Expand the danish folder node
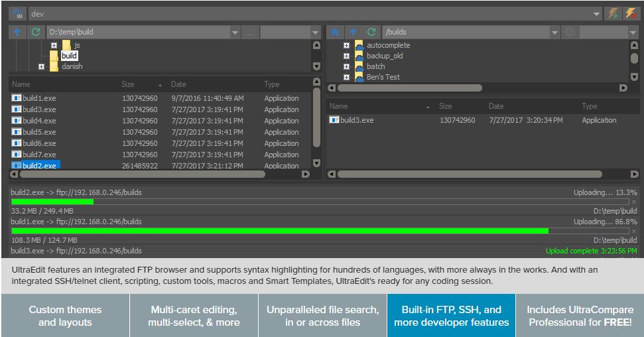Image resolution: width=644 pixels, height=337 pixels. pos(41,66)
